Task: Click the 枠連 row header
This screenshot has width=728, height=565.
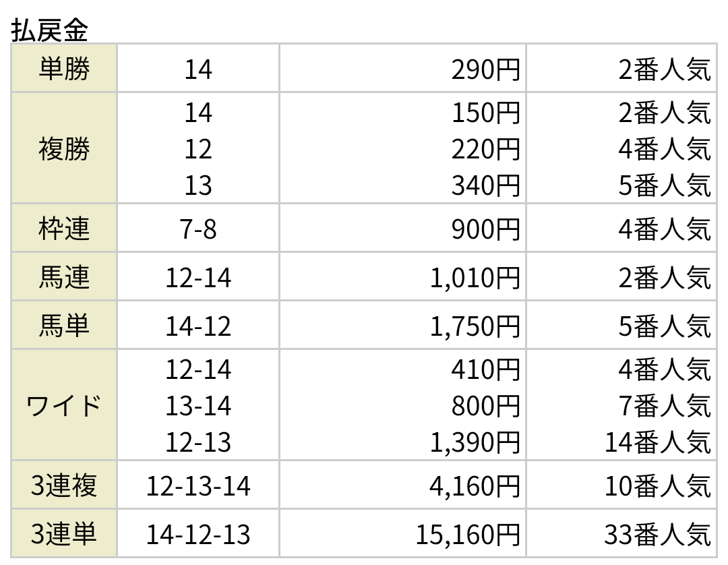Action: coord(63,229)
